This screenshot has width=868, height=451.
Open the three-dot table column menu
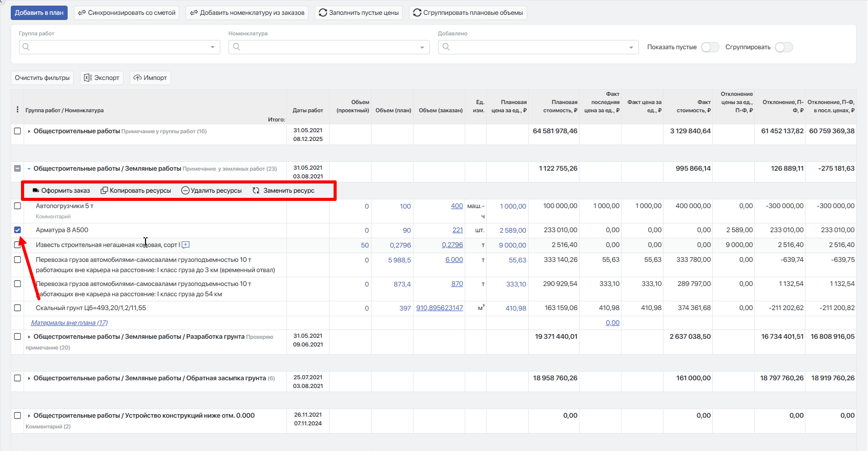pyautogui.click(x=17, y=110)
